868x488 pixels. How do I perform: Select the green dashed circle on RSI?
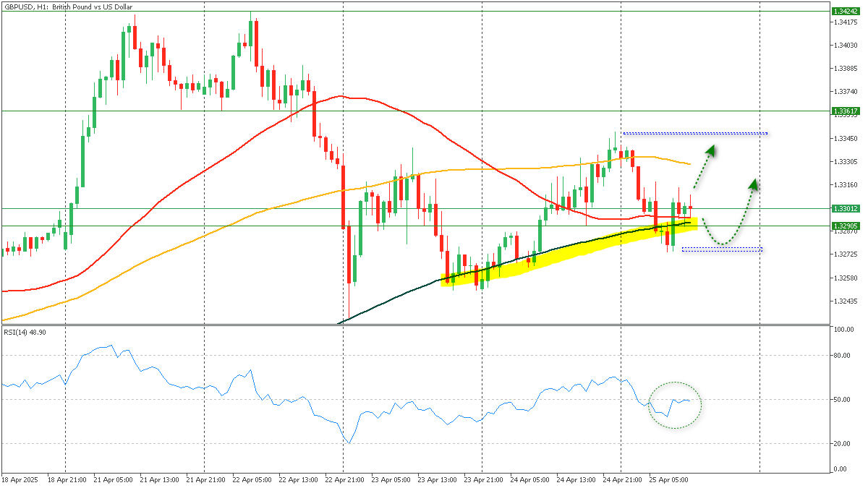click(676, 405)
